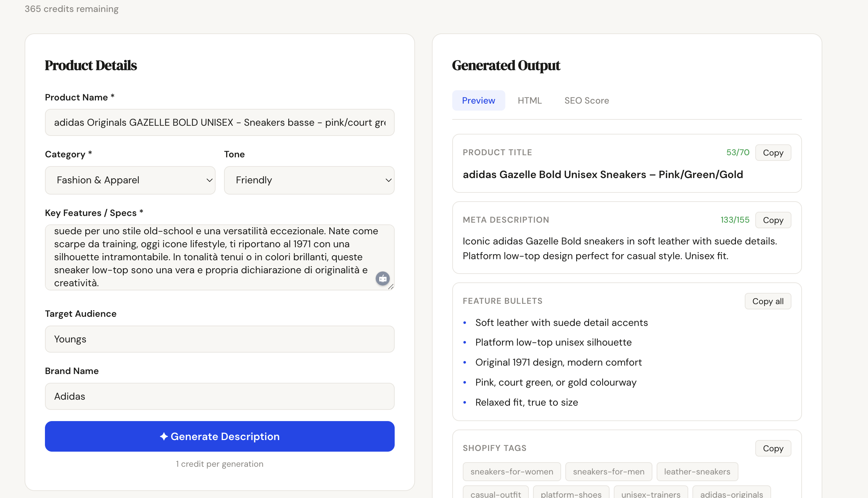Screen dimensions: 868x498
Task: Click the robot assistant icon in features textarea
Action: pos(383,279)
